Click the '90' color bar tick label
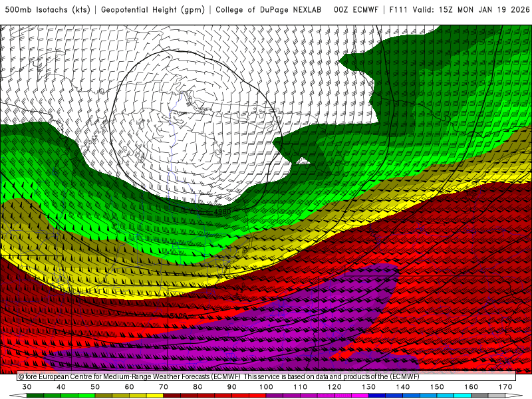Viewport: 532px width, 399px height. [232, 387]
